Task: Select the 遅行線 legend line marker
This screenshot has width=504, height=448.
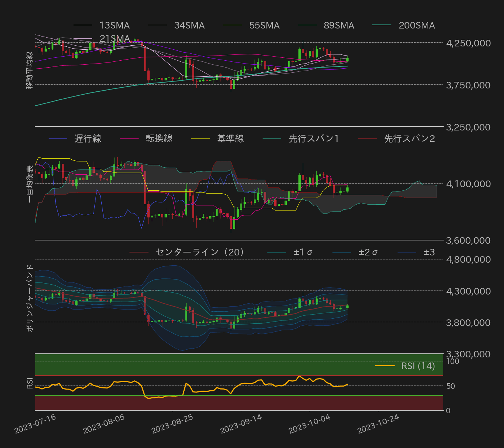Action: (59, 139)
